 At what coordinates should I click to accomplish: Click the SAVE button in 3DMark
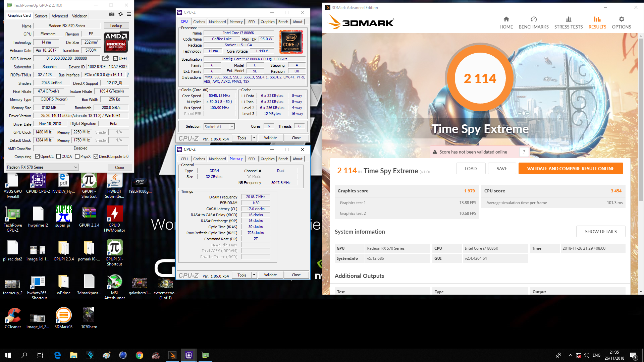click(502, 169)
